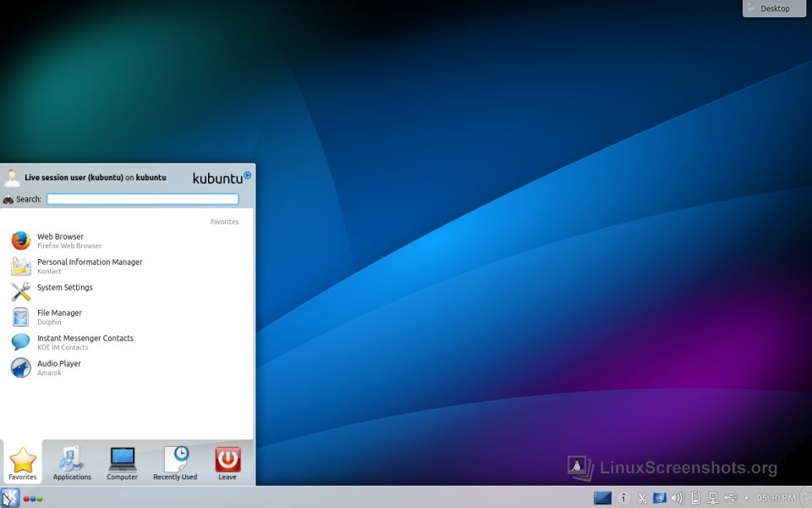
Task: Click the battery status tray icon
Action: click(x=695, y=498)
